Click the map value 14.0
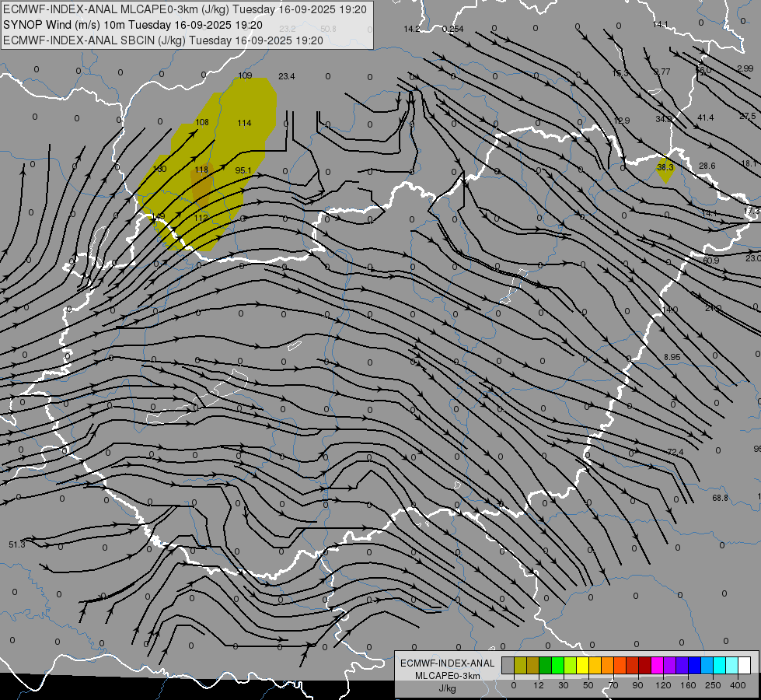761x700 pixels. pyautogui.click(x=670, y=310)
